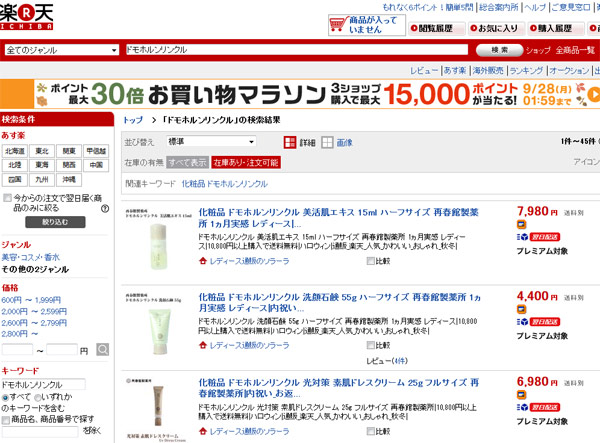Screen dimensions: 600x443
Task: Toggle 在庫あり・注文可能 stock filter
Action: click(x=246, y=163)
